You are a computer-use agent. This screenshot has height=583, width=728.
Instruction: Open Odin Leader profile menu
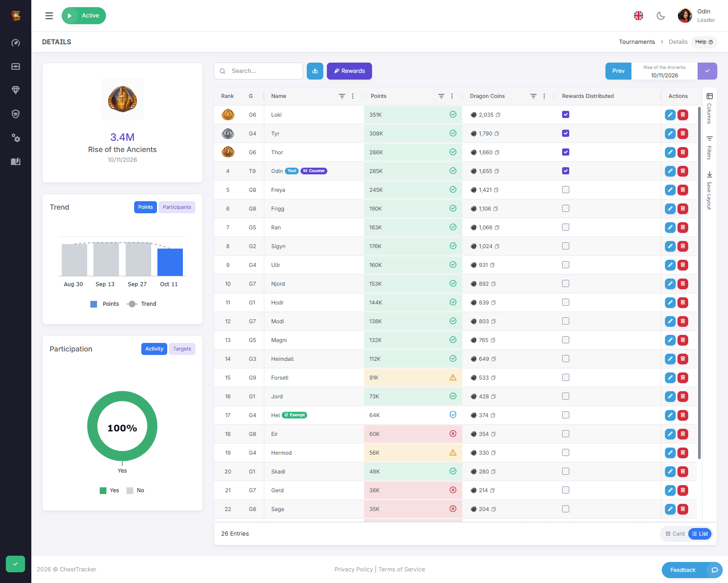point(696,16)
